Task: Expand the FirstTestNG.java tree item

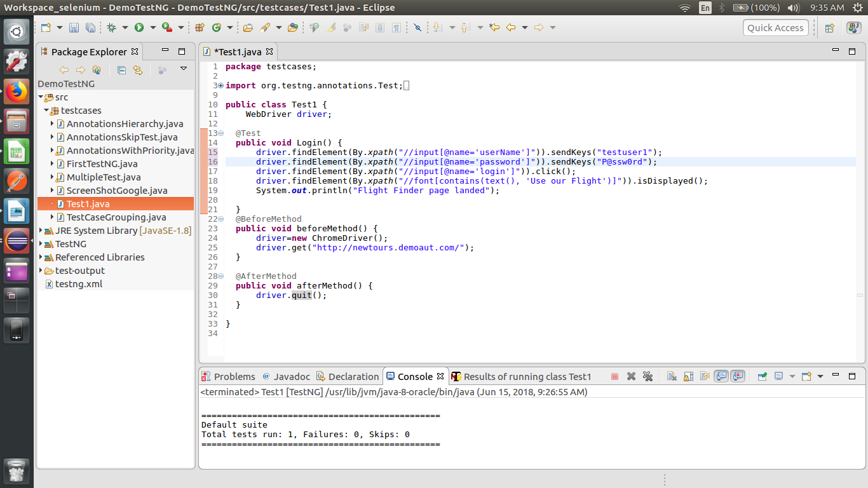Action: (52, 163)
